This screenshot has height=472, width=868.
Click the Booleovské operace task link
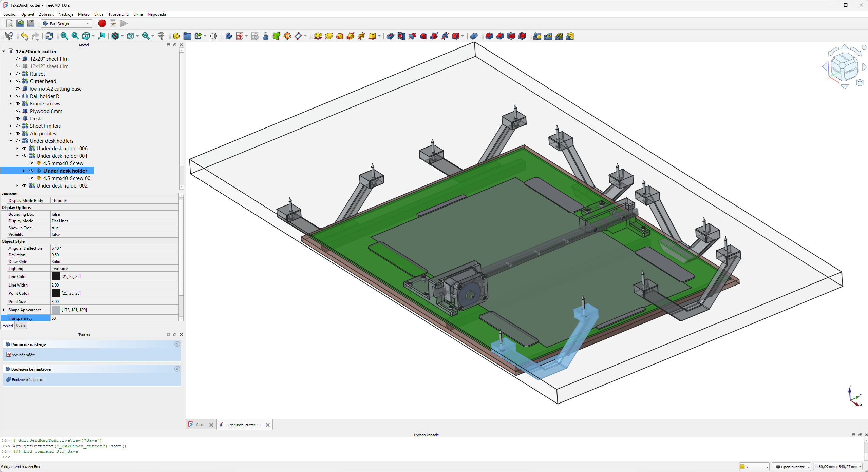[x=28, y=380]
